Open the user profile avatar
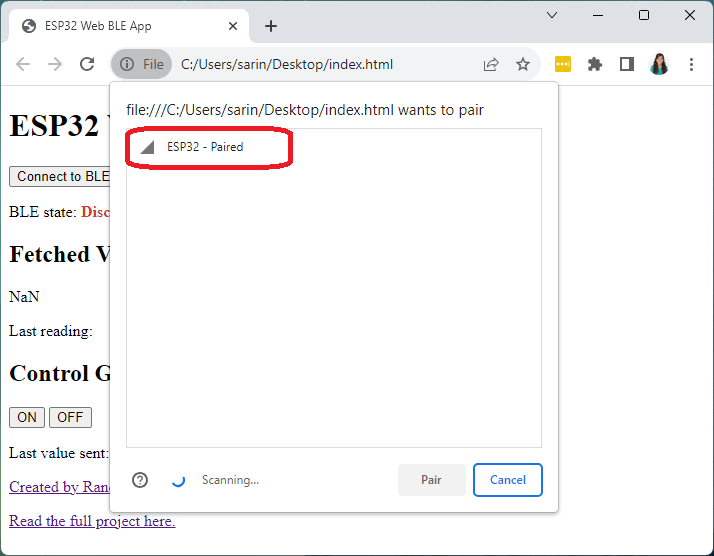 (659, 64)
